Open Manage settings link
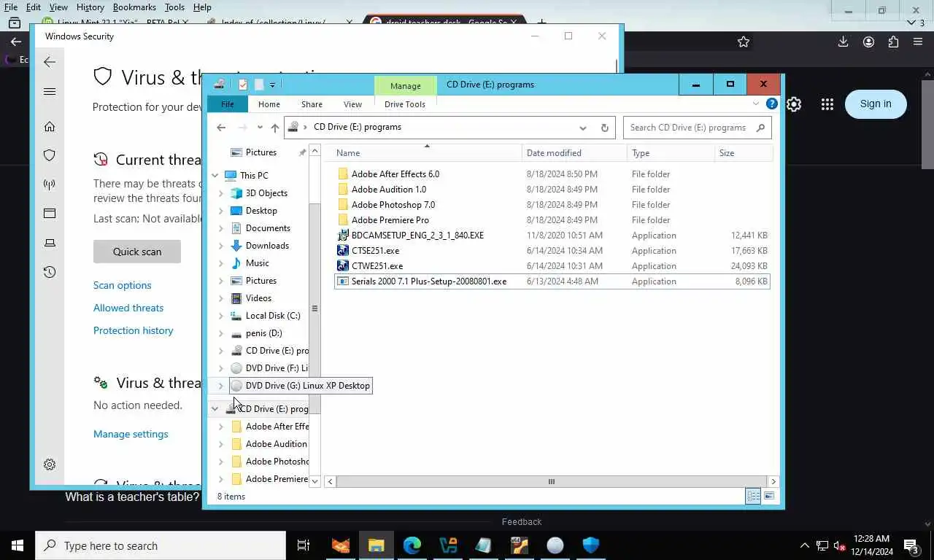934x560 pixels. (131, 434)
